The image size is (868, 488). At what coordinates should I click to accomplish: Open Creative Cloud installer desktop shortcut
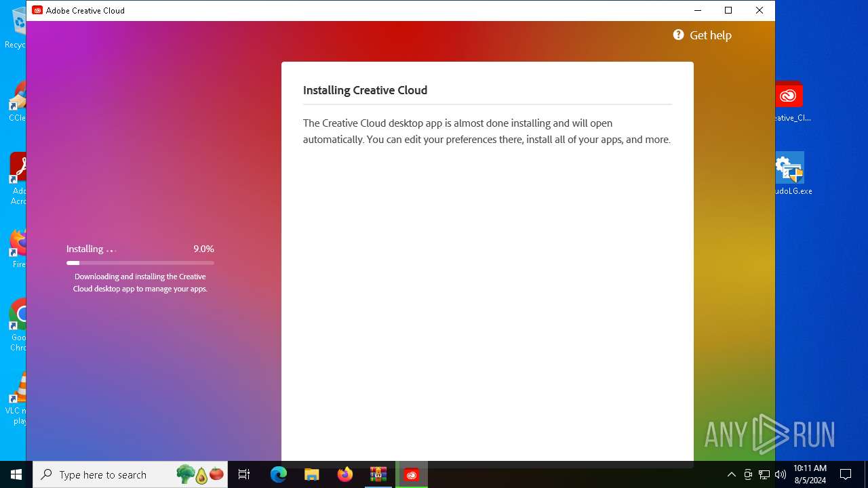click(789, 102)
